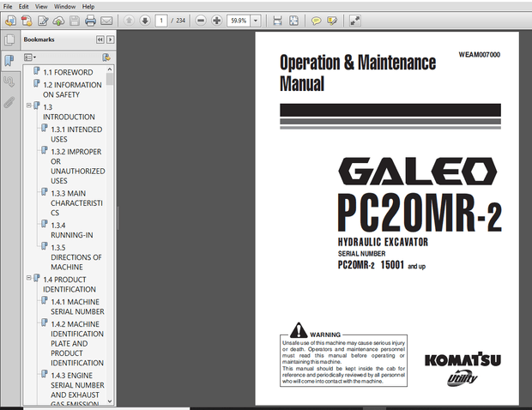
Task: Open the View menu
Action: pos(41,7)
